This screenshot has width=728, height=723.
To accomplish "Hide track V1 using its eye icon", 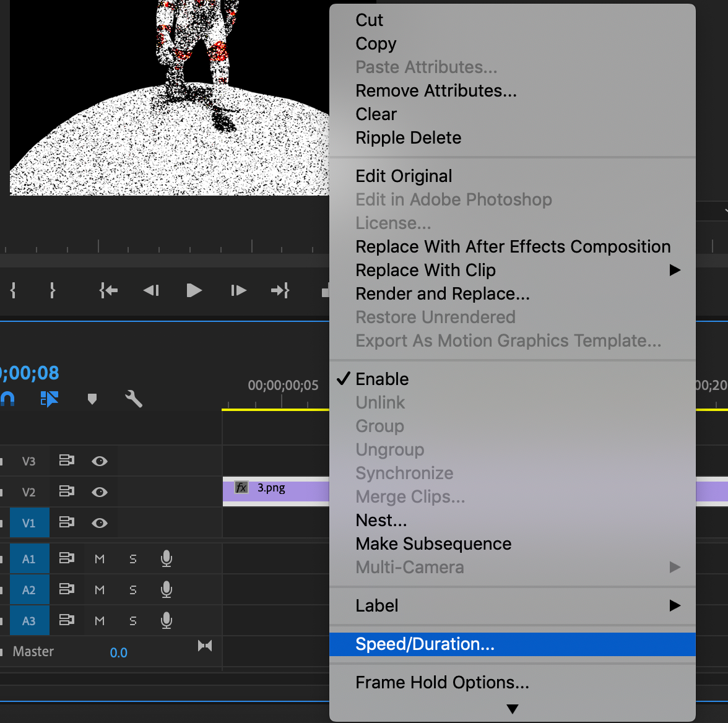I will pos(99,523).
